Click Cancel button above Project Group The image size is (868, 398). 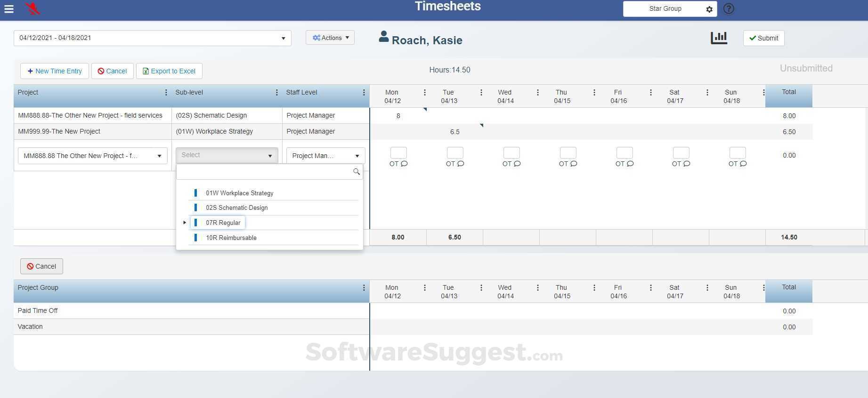[x=41, y=266]
